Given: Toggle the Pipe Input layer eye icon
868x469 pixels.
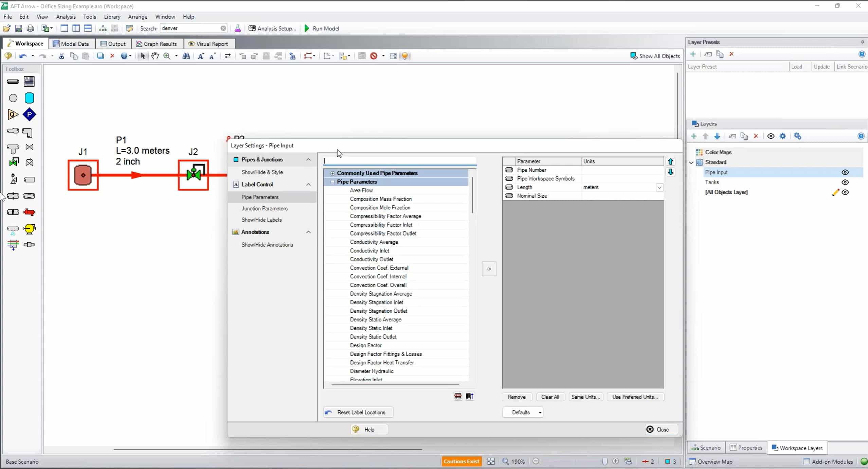Looking at the screenshot, I should [845, 172].
